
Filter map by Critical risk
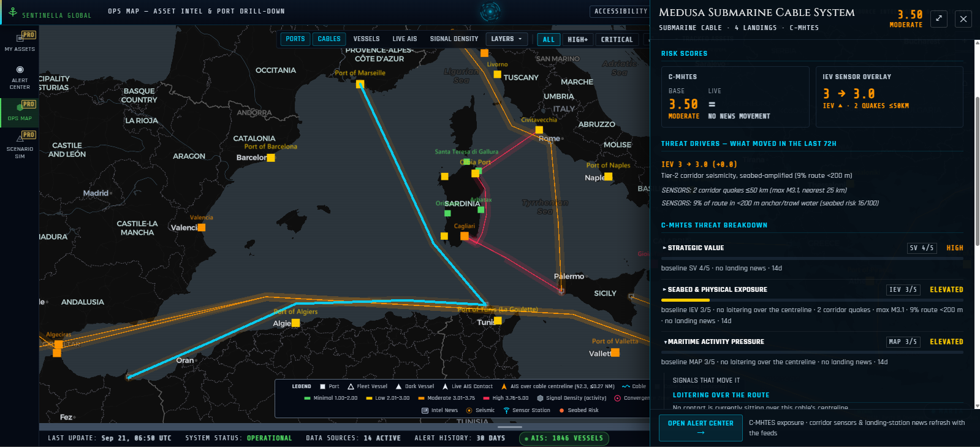(x=617, y=40)
